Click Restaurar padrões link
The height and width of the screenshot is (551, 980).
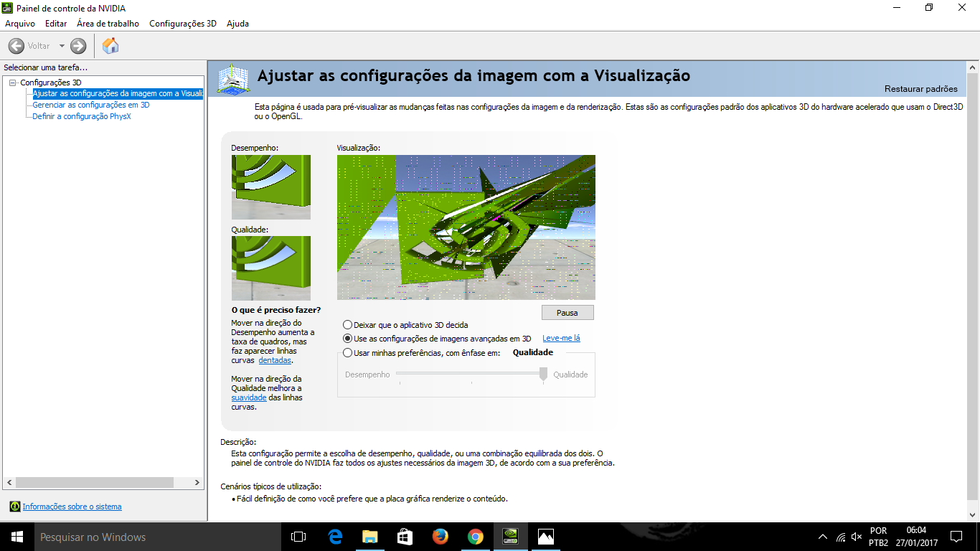click(921, 89)
